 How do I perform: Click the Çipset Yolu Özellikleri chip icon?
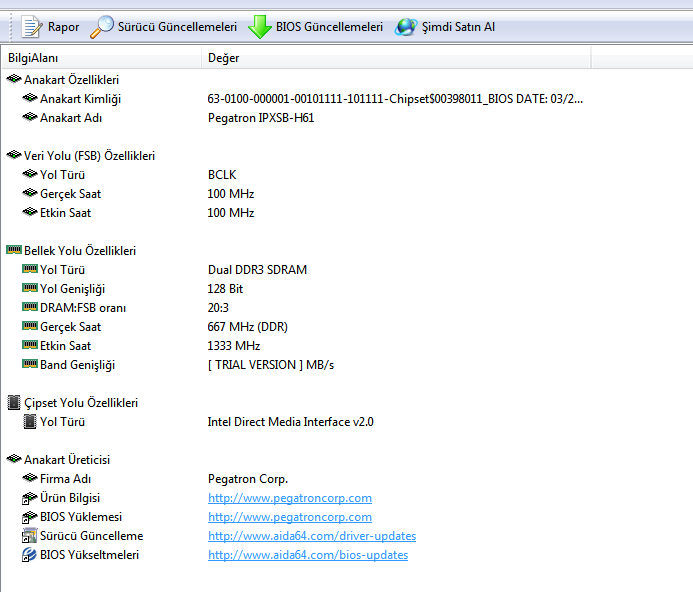click(14, 402)
